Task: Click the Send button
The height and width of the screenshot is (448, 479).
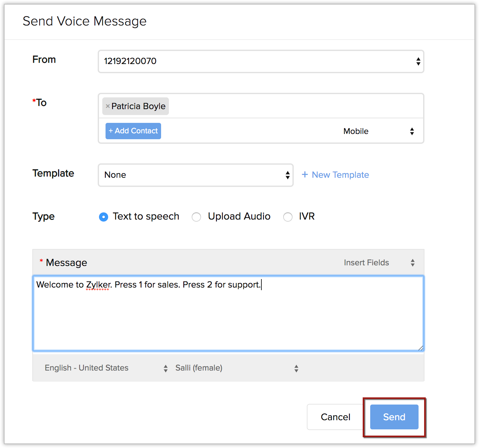Action: [394, 417]
